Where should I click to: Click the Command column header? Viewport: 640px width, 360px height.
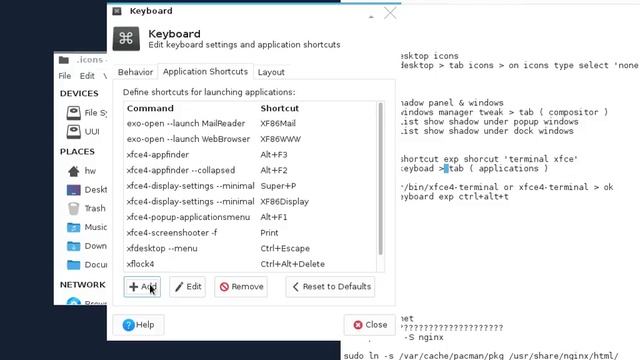pyautogui.click(x=150, y=109)
